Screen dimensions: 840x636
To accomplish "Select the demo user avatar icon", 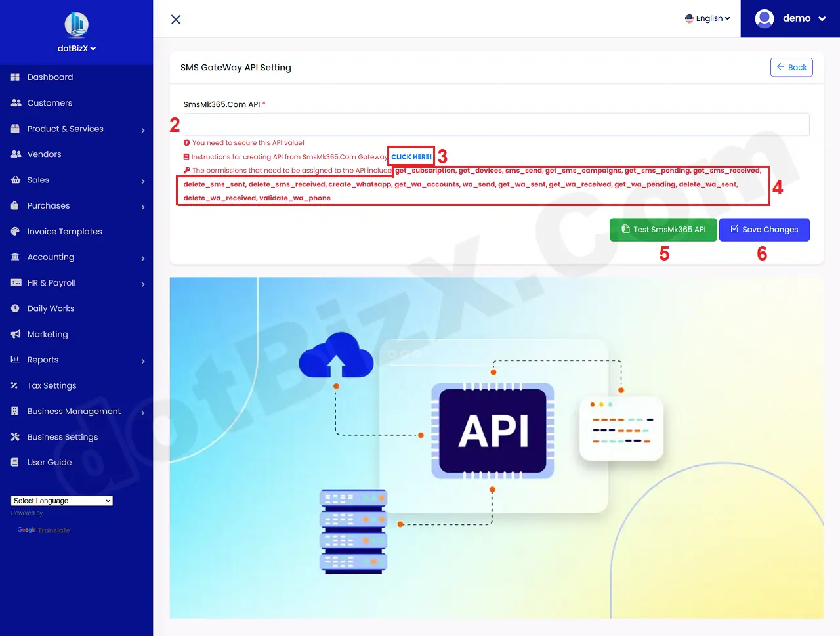I will (x=764, y=18).
